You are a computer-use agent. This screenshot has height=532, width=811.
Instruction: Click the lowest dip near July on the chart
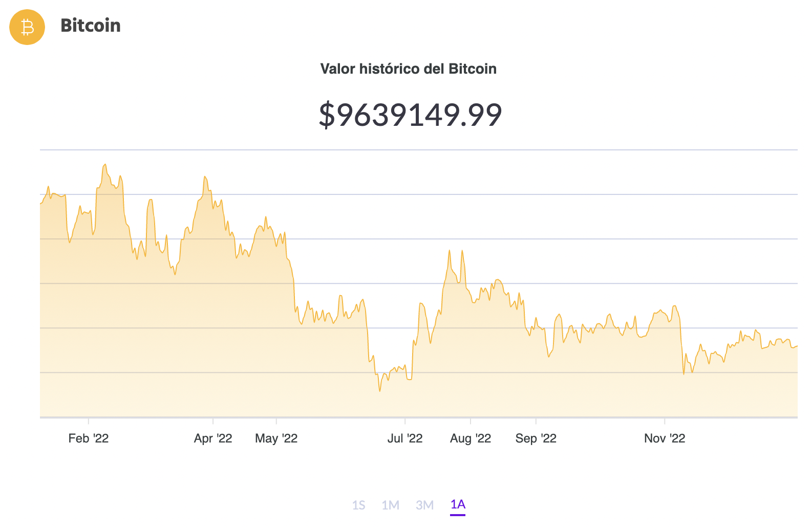379,390
